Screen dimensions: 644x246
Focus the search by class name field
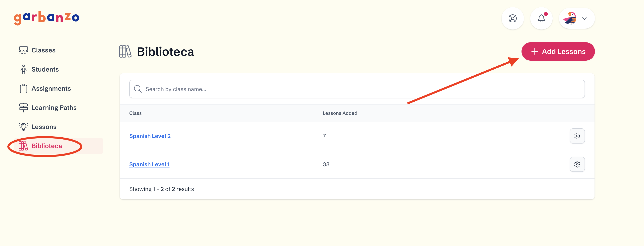[x=357, y=89]
